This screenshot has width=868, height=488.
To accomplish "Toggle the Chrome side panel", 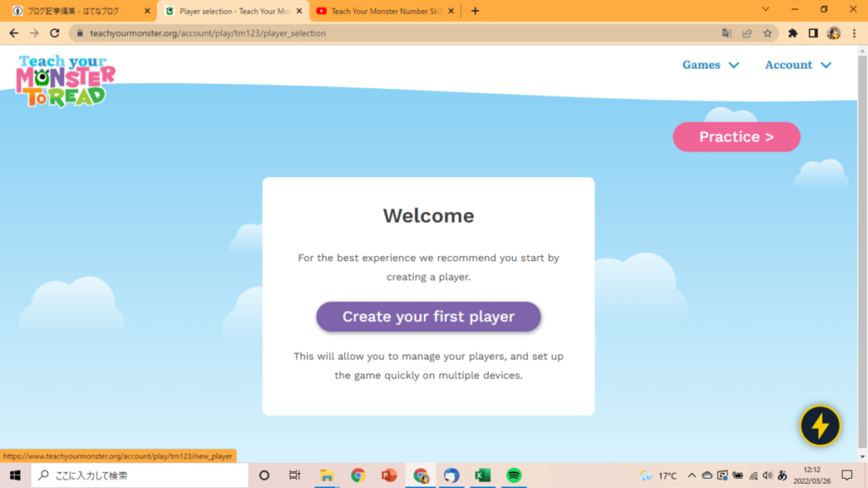I will [813, 33].
